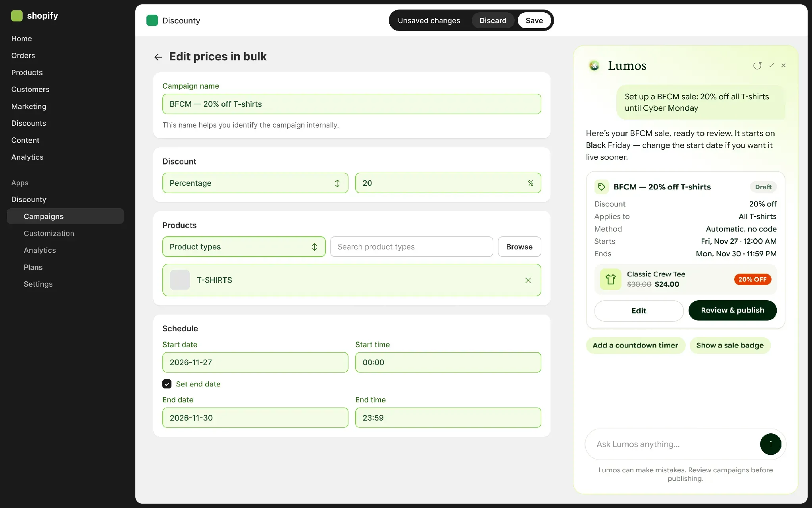Click the T-SHIRTS thumbnail placeholder
The height and width of the screenshot is (508, 812).
click(x=180, y=280)
